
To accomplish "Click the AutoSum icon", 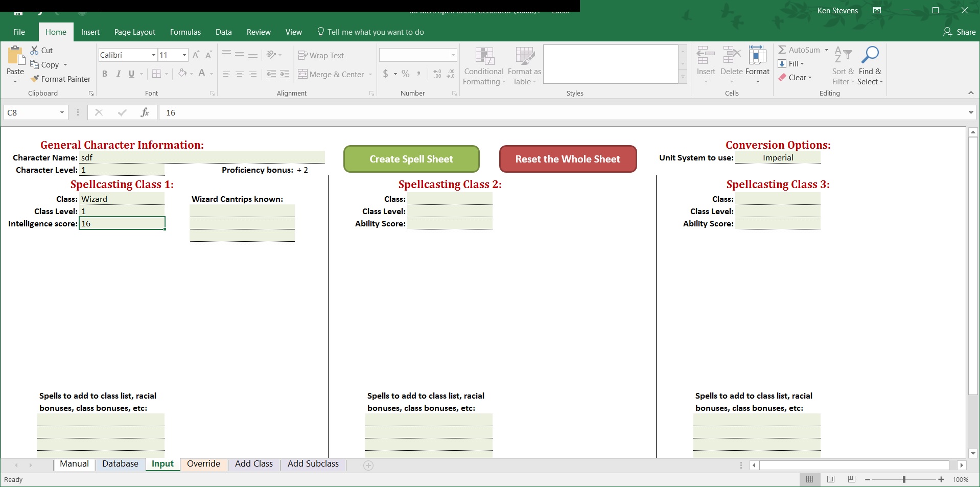I will click(782, 50).
